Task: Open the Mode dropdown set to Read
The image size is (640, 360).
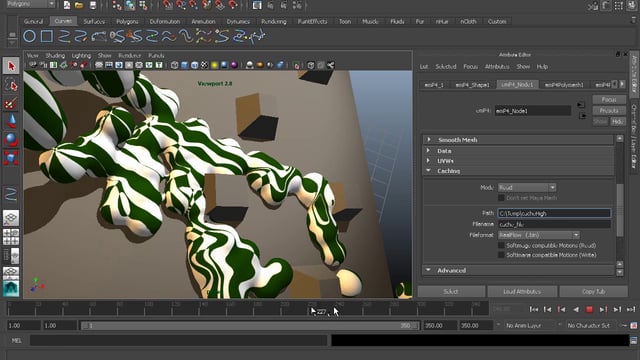Action: pos(527,187)
